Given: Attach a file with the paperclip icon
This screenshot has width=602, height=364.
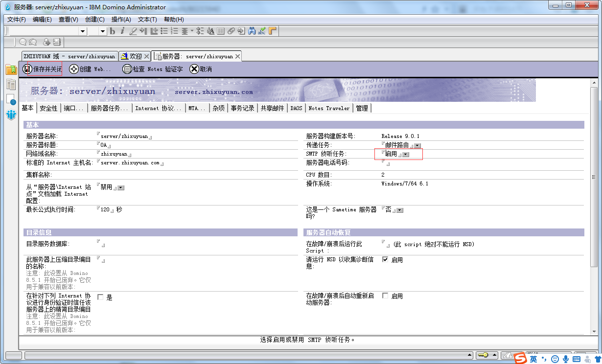Looking at the screenshot, I should point(231,31).
